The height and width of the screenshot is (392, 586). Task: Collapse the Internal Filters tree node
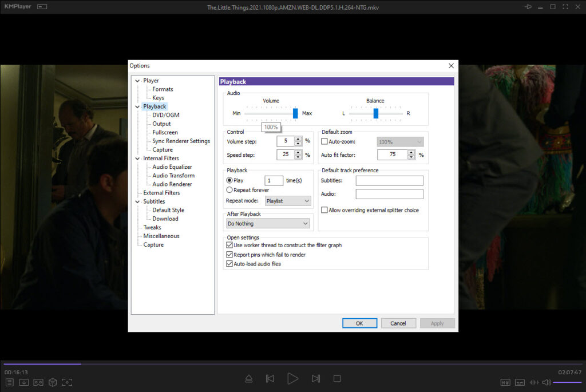(137, 159)
